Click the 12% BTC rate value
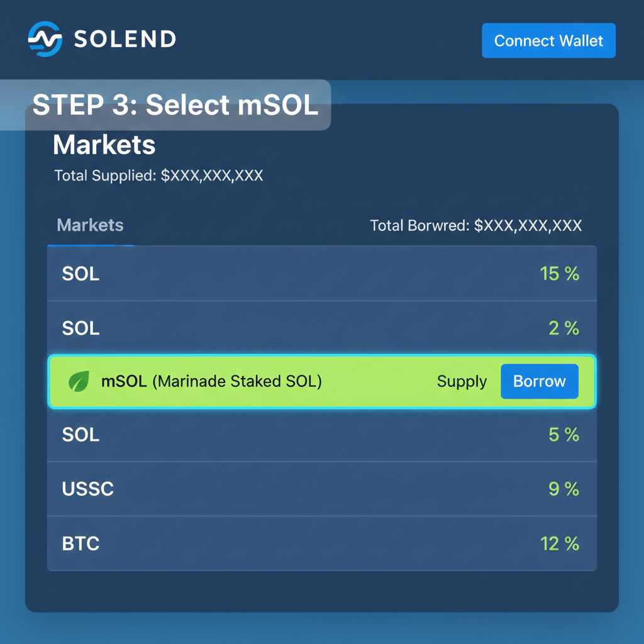Viewport: 644px width, 644px height. click(x=560, y=543)
